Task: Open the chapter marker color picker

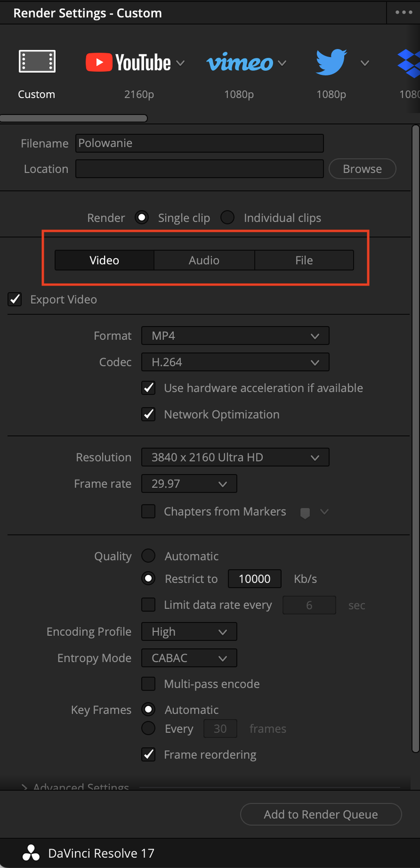Action: coord(306,512)
